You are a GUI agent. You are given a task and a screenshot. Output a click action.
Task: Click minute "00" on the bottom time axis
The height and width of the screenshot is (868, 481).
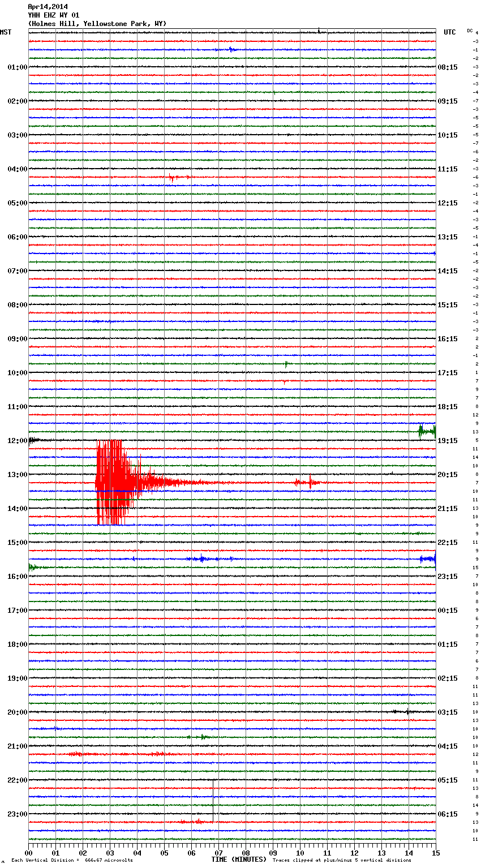(x=28, y=853)
